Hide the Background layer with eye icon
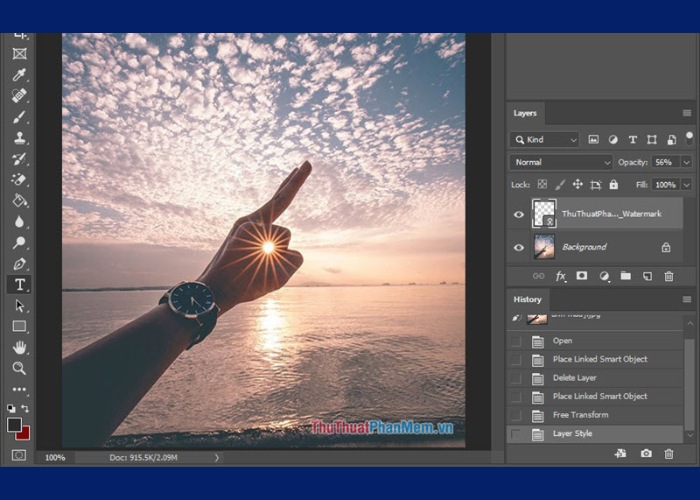This screenshot has height=500, width=700. [518, 247]
